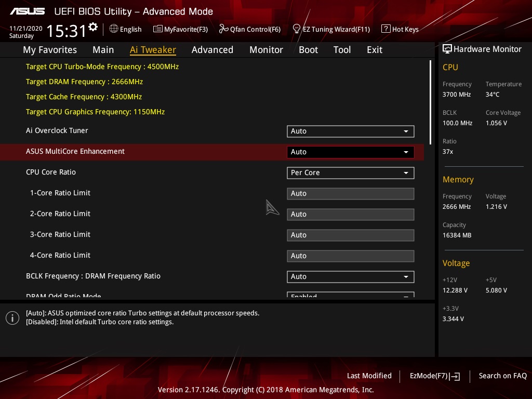Open ASUS MultiCore Enhancement dropdown
Viewport: 532px width, 399px height.
click(x=351, y=152)
